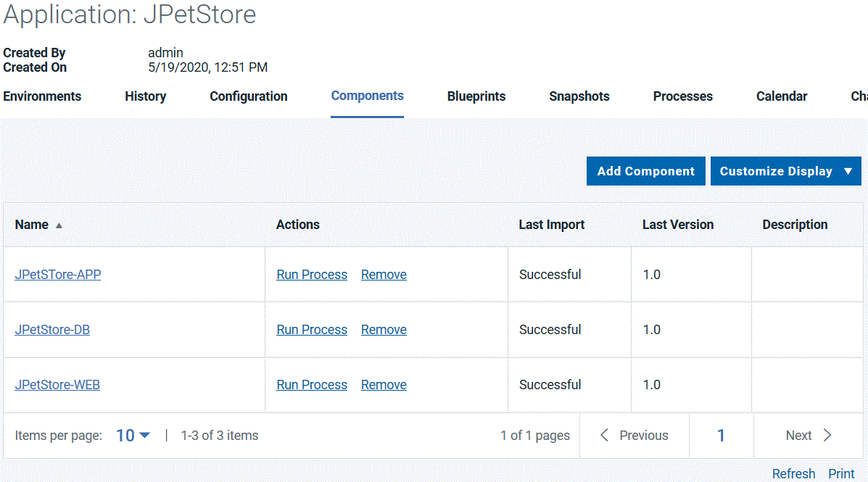Switch to the Configuration tab
This screenshot has width=868, height=482.
[x=248, y=96]
